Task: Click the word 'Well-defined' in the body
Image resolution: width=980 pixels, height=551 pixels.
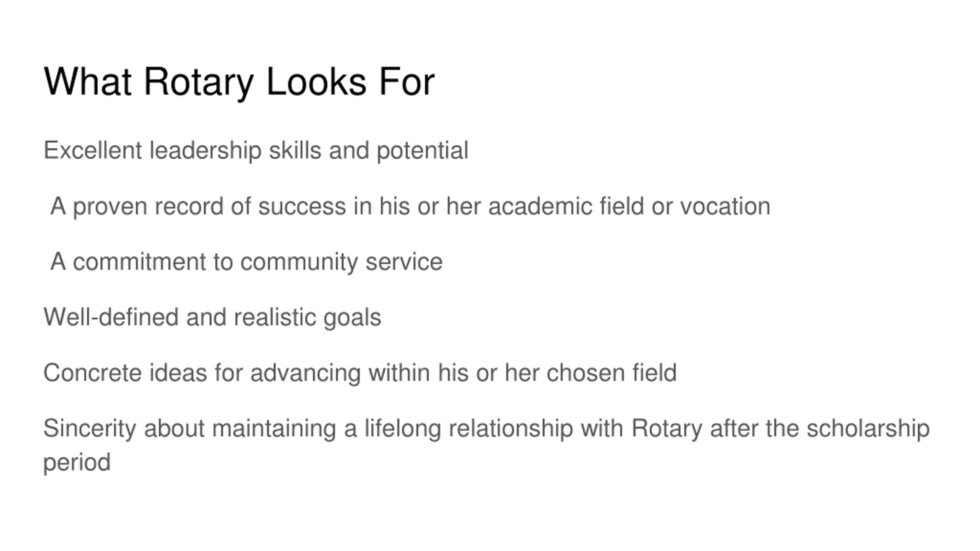Action: (x=111, y=317)
